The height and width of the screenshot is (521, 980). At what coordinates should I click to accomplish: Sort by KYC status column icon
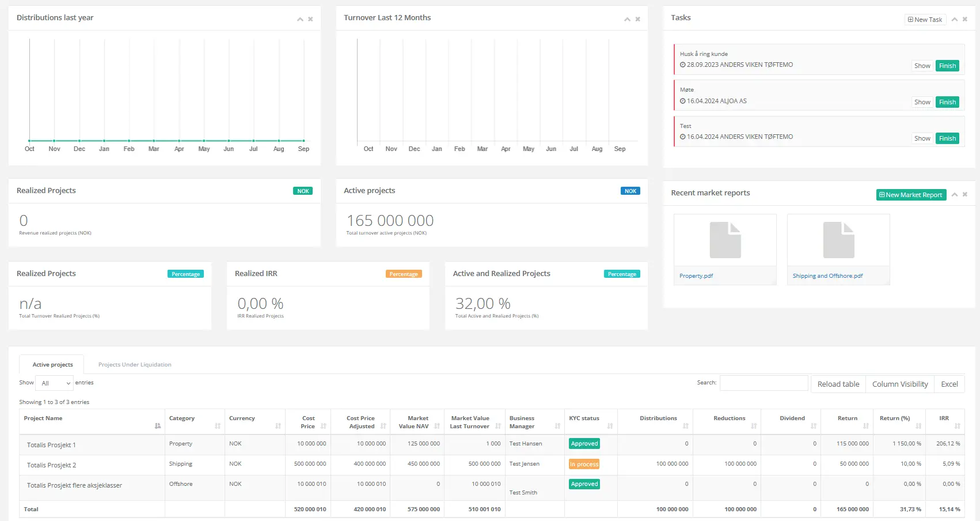tap(610, 426)
